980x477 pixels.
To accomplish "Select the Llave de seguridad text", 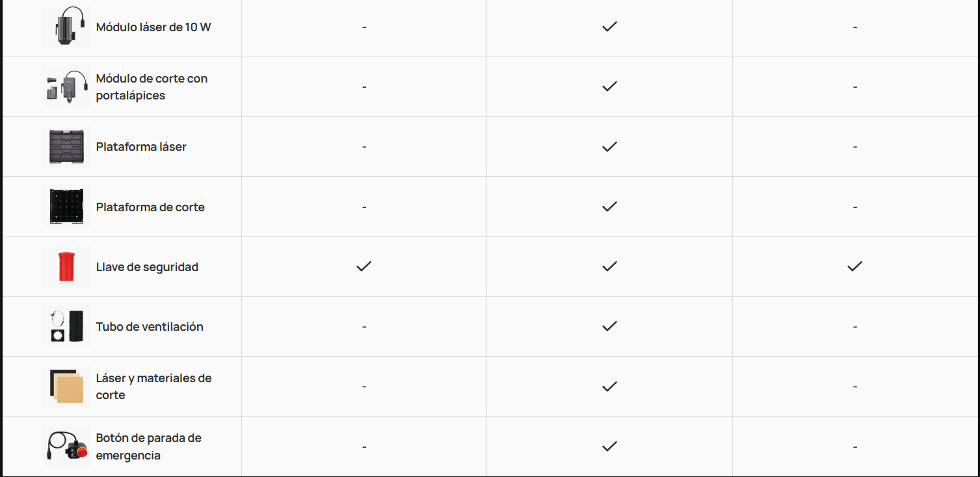I will click(147, 267).
